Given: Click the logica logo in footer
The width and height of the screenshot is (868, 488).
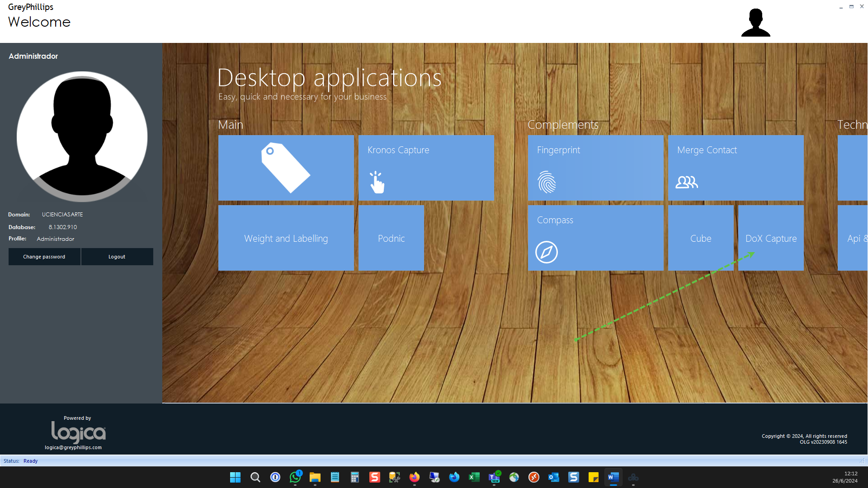Looking at the screenshot, I should (78, 432).
